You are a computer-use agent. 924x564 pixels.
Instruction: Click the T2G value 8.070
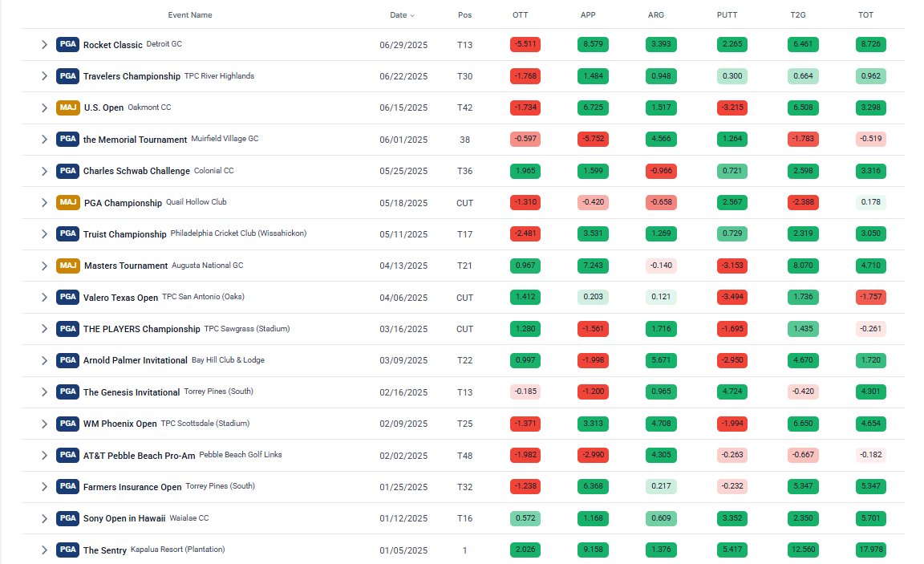coord(803,266)
